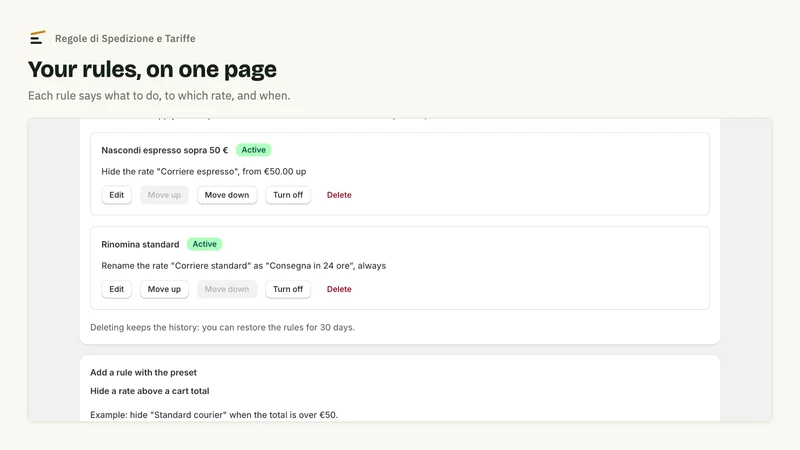Image resolution: width=800 pixels, height=450 pixels.
Task: Click "Hide a rate above a cart total" text
Action: pos(149,391)
